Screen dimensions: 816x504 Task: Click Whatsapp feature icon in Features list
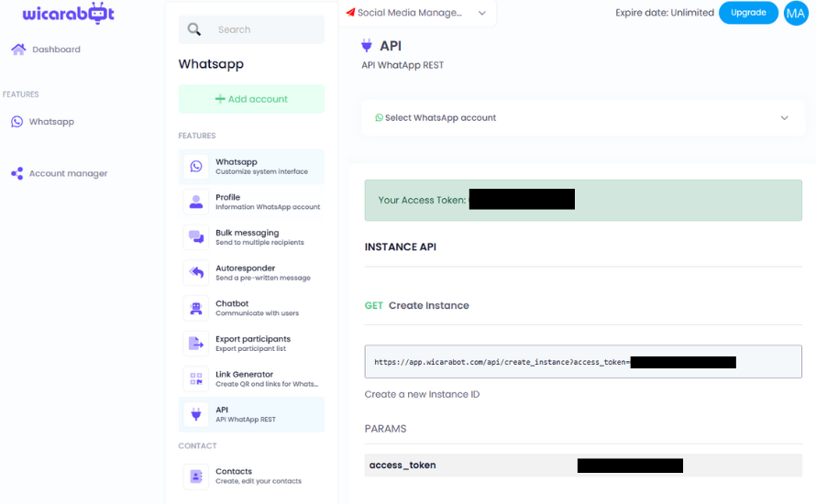click(196, 167)
